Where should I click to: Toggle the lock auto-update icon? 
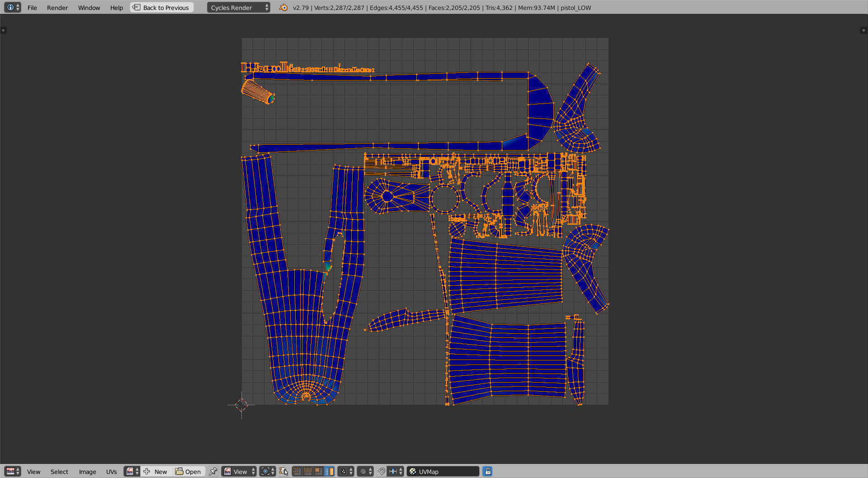coord(487,471)
